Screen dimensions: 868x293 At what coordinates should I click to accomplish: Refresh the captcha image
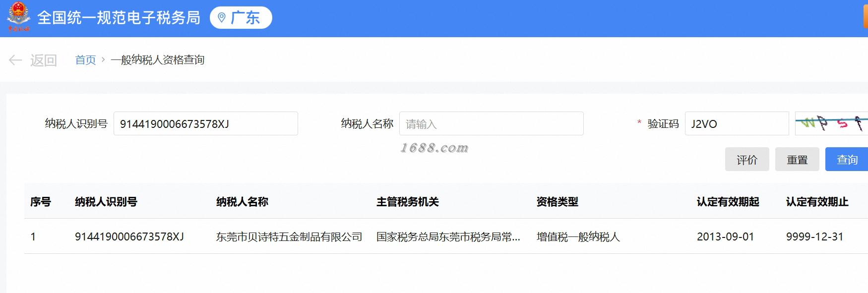coord(831,123)
